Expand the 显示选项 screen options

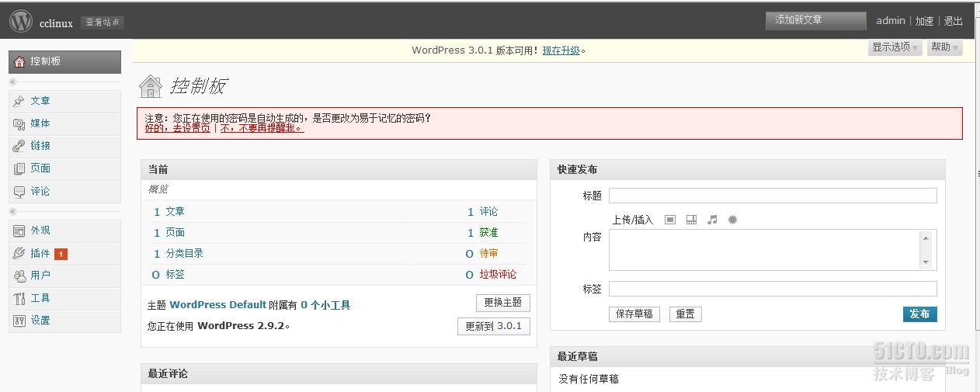(895, 47)
